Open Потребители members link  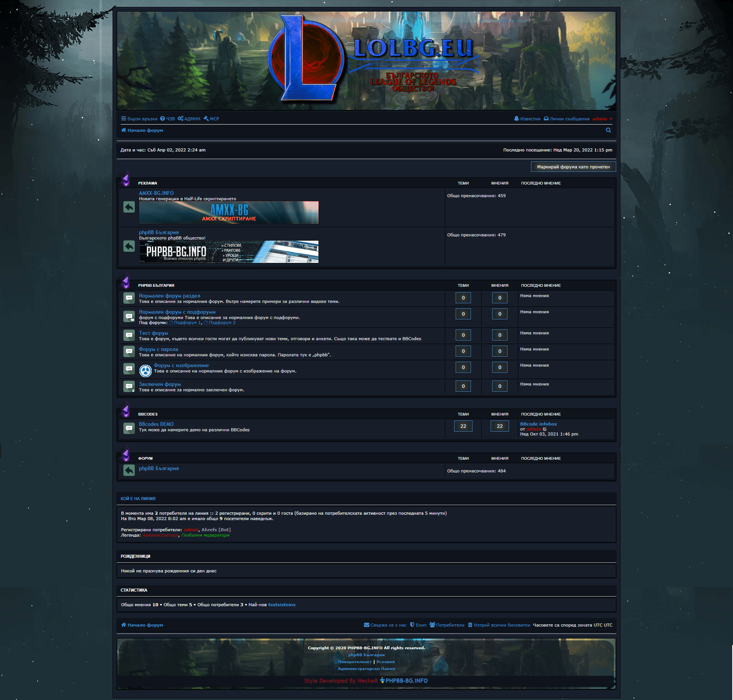[x=447, y=625]
